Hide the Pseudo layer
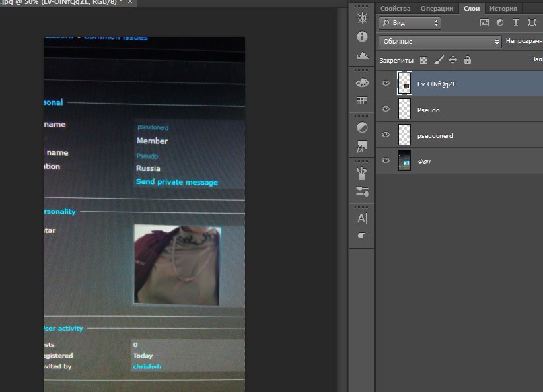The width and height of the screenshot is (543, 392). pyautogui.click(x=386, y=110)
